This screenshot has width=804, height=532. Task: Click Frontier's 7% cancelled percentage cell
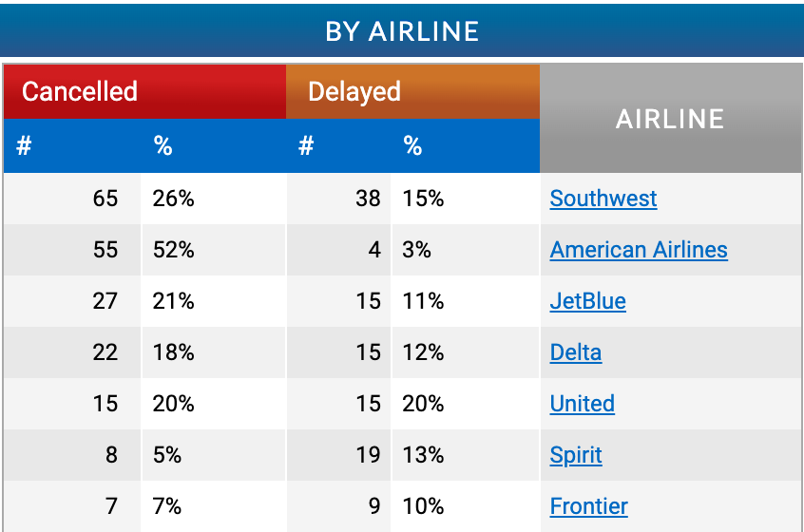pyautogui.click(x=167, y=506)
